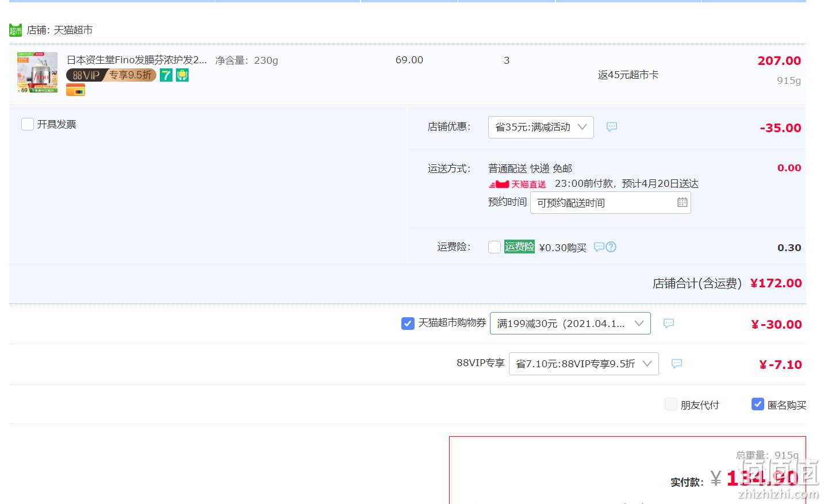Screen dimensions: 824x504
Task: Click the comment icon beside coupon dropdown
Action: tap(669, 323)
